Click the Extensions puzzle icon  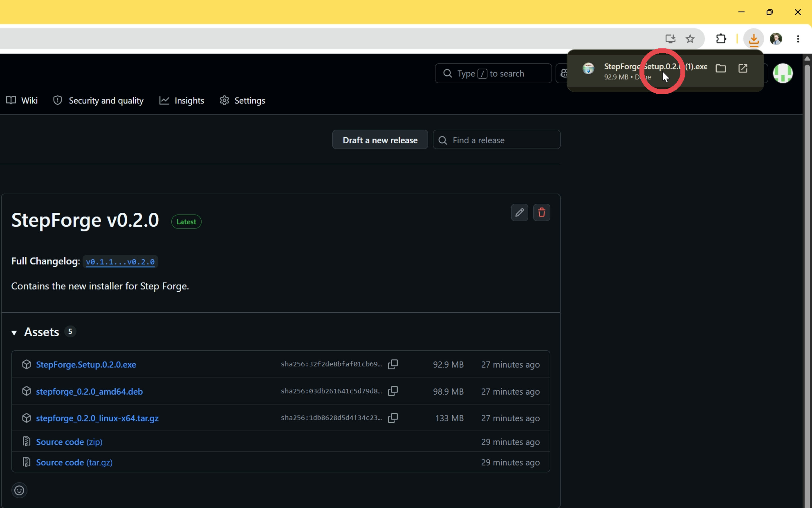click(721, 39)
